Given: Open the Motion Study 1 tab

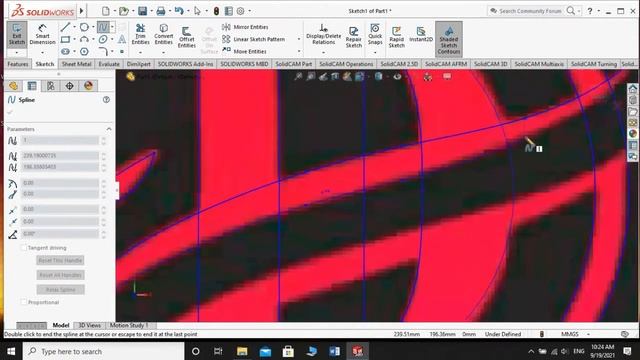Looking at the screenshot, I should [x=129, y=325].
